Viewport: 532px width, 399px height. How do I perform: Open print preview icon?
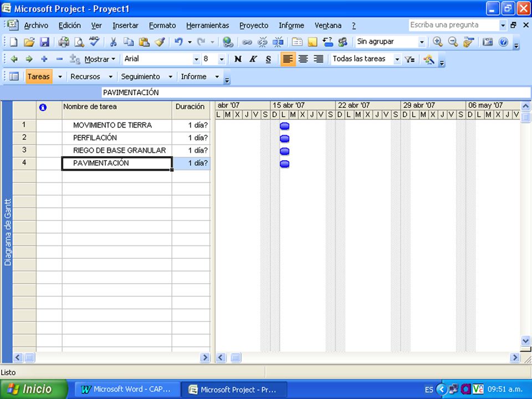point(79,42)
